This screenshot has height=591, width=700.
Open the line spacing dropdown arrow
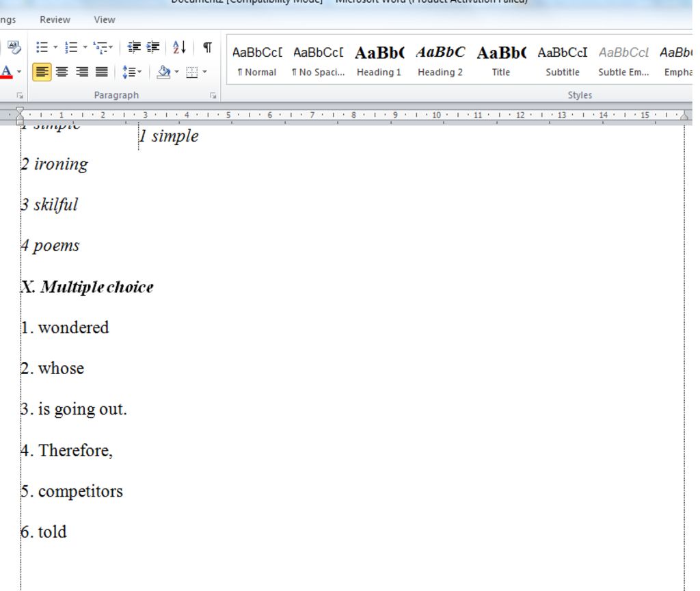[x=139, y=71]
